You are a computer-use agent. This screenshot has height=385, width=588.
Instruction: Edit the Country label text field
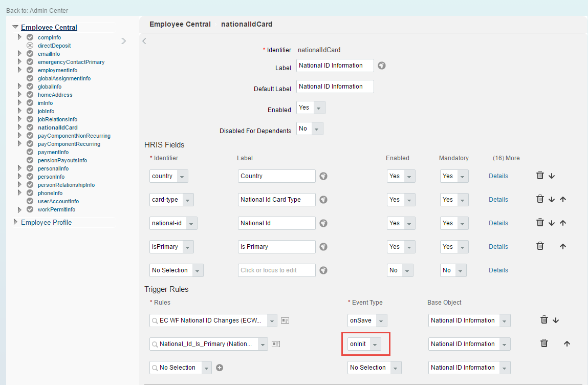click(x=276, y=176)
